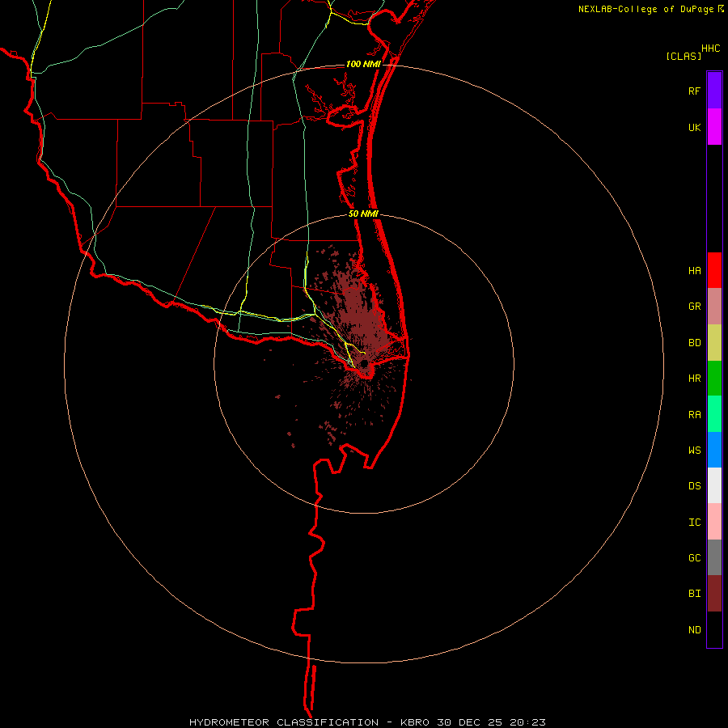Click the RA legend label
The width and height of the screenshot is (728, 728).
click(694, 415)
